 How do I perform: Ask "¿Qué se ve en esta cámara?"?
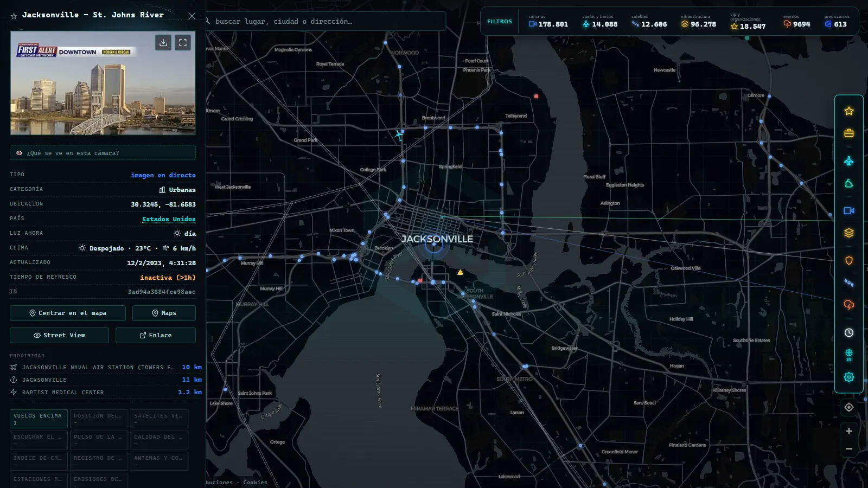point(103,153)
